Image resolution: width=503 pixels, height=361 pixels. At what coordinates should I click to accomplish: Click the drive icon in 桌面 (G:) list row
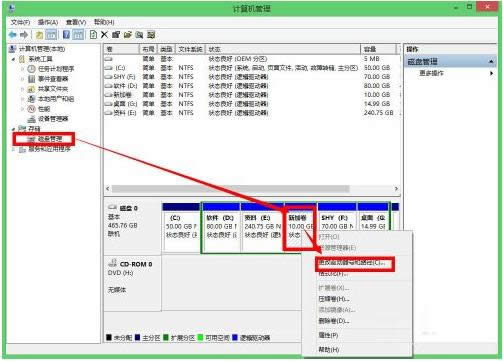109,104
